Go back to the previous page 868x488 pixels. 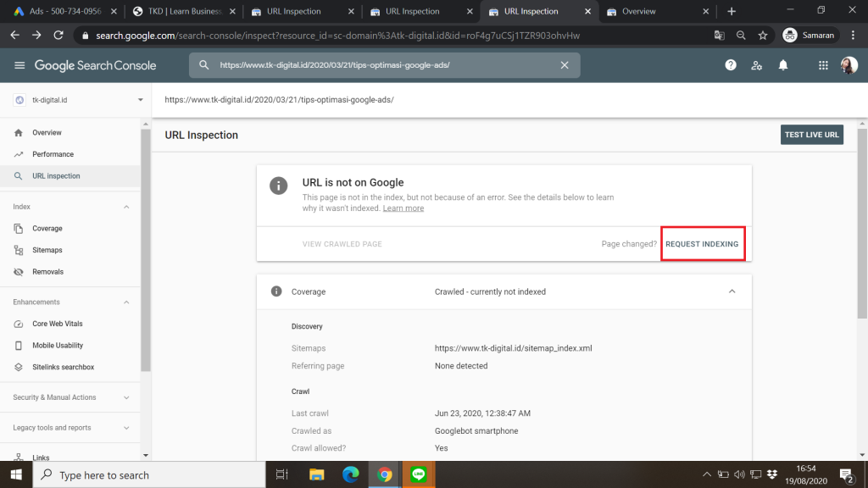[15, 36]
